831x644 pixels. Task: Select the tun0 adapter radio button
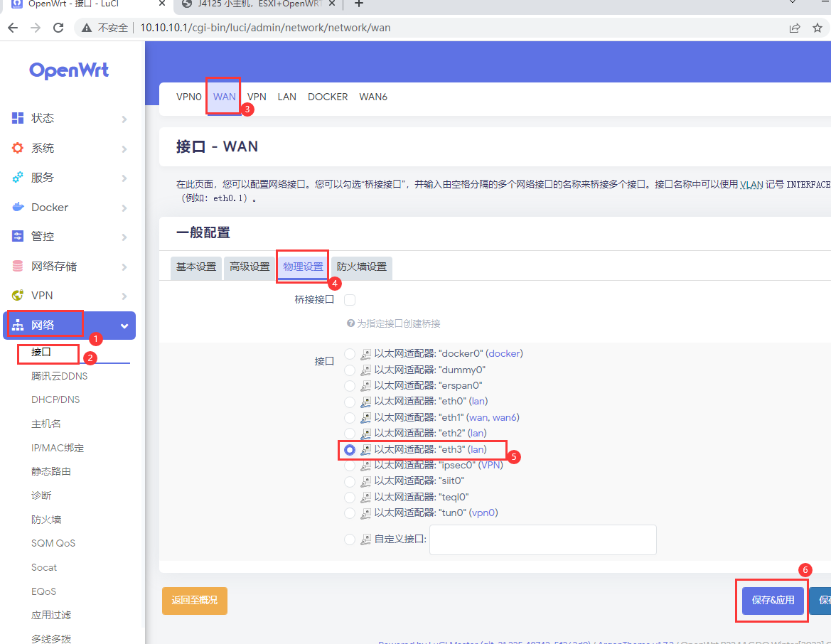click(350, 513)
